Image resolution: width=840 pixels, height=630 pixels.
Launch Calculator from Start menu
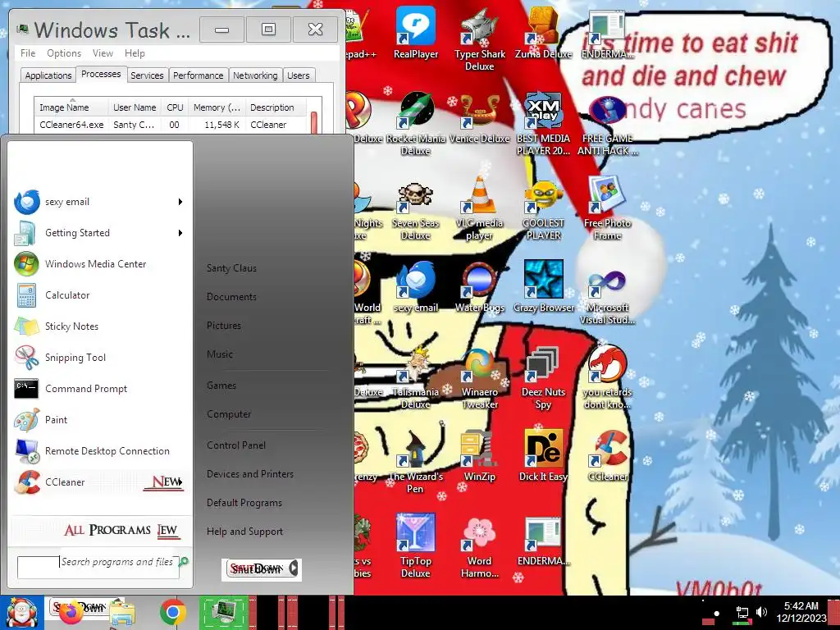99,295
